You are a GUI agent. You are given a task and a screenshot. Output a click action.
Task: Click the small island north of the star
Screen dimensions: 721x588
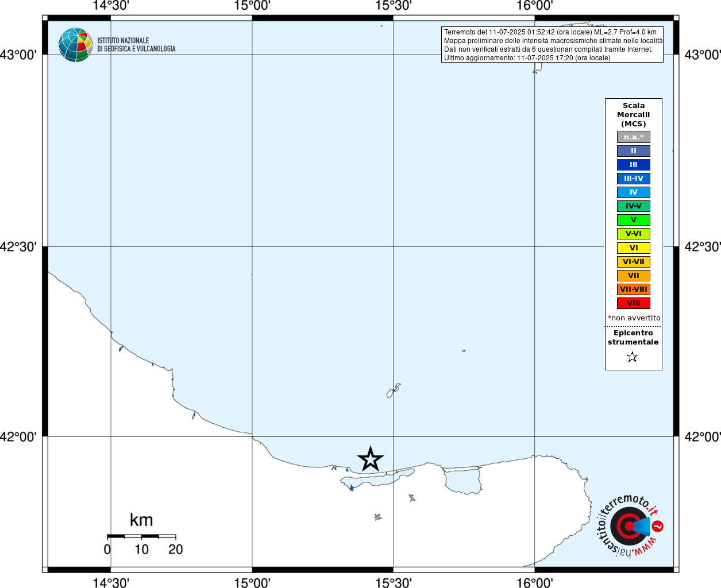click(394, 390)
